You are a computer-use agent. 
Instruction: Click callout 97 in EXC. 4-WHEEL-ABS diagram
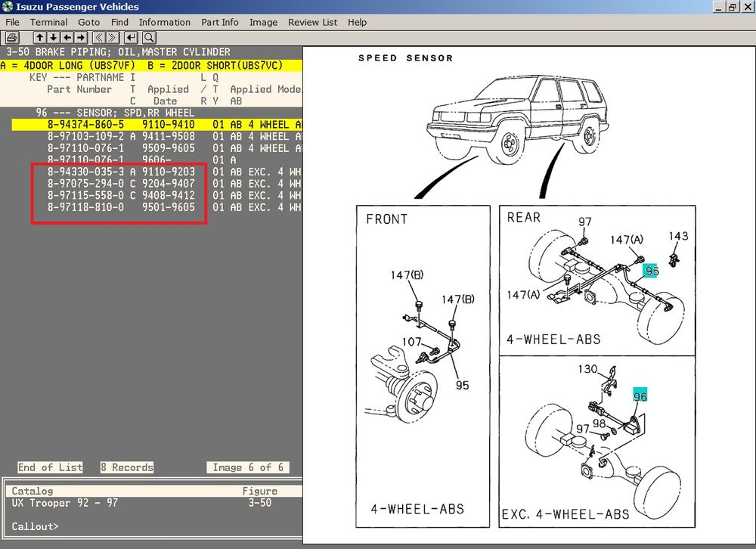[583, 429]
